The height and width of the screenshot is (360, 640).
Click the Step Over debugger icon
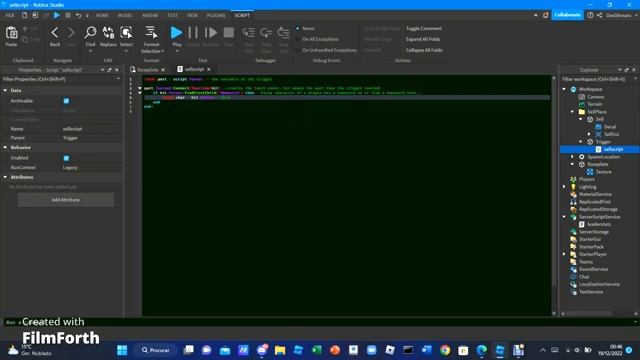(266, 33)
